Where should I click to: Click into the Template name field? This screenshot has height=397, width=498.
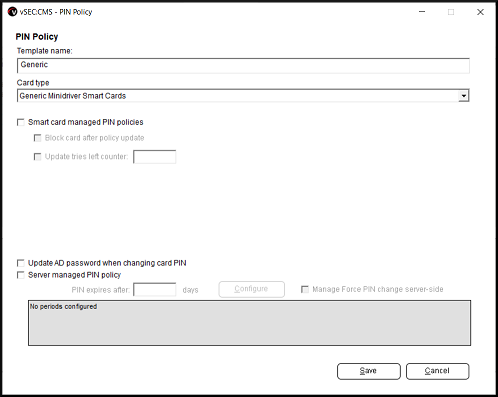pyautogui.click(x=243, y=65)
